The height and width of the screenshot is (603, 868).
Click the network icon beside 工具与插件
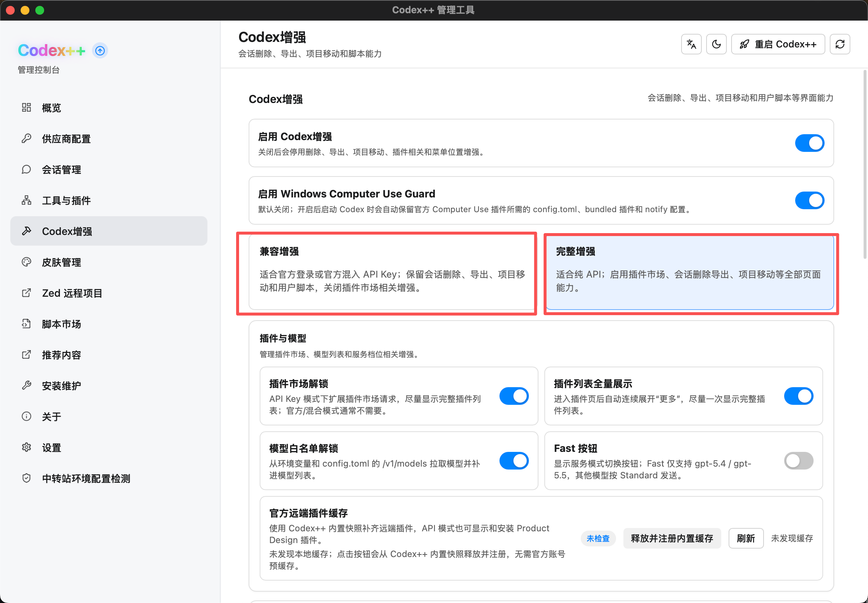(x=26, y=200)
